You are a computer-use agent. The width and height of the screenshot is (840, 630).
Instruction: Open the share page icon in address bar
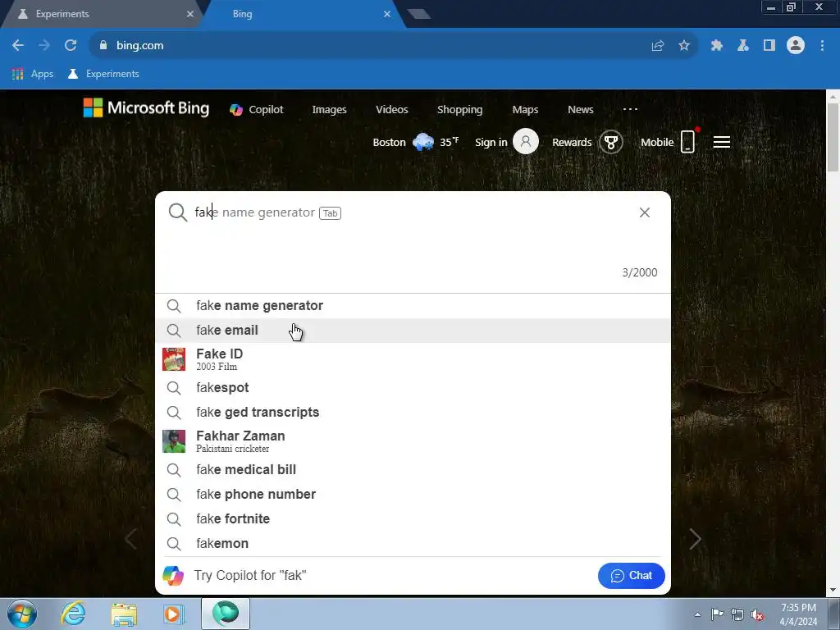(x=658, y=46)
